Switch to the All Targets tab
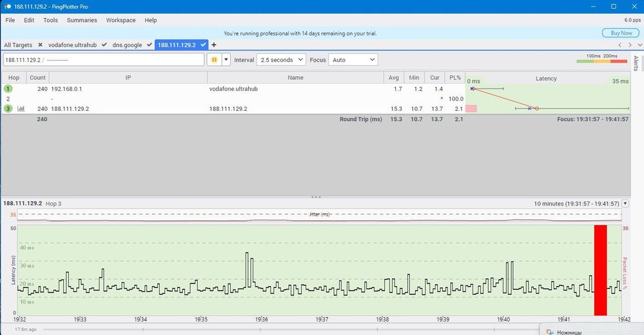The width and height of the screenshot is (644, 335). tap(18, 44)
